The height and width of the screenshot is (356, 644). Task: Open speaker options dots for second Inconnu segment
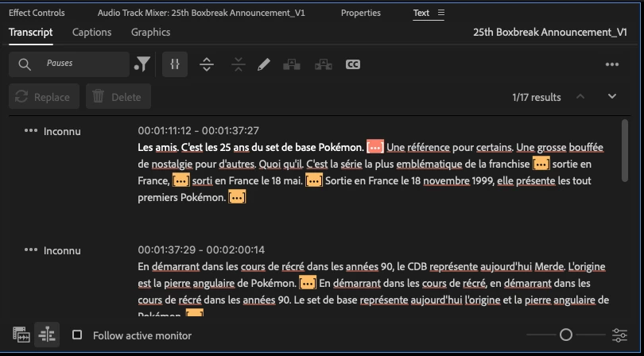point(31,250)
